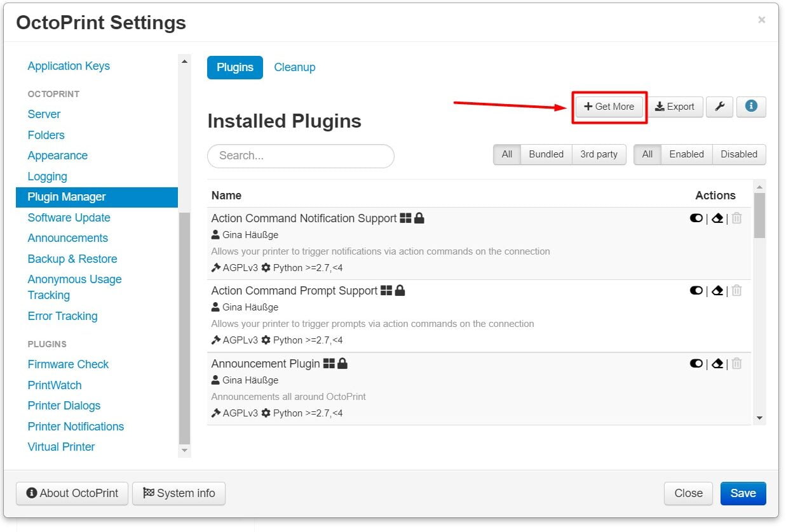Open Application Keys settings
This screenshot has height=532, width=786.
tap(69, 66)
